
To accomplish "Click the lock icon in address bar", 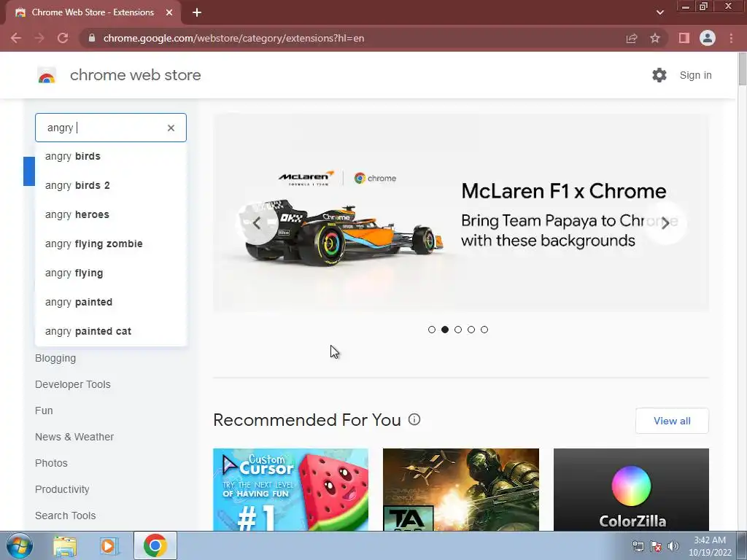I will pos(92,38).
